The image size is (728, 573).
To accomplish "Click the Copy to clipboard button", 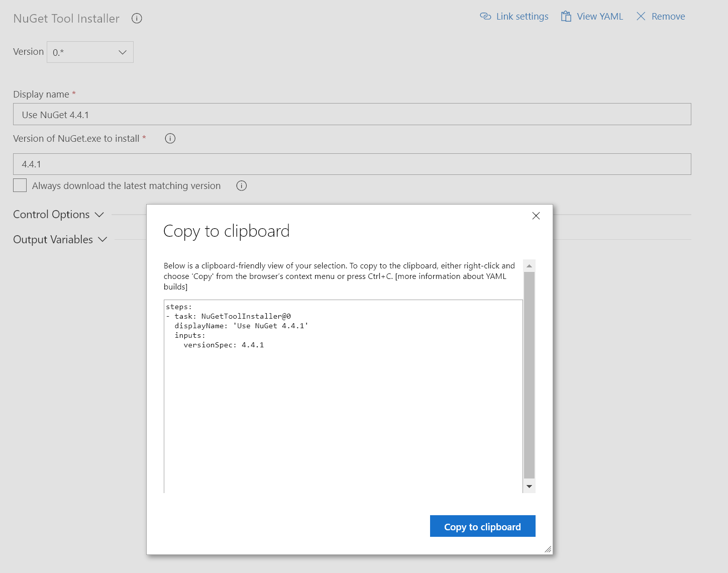I will pyautogui.click(x=483, y=526).
